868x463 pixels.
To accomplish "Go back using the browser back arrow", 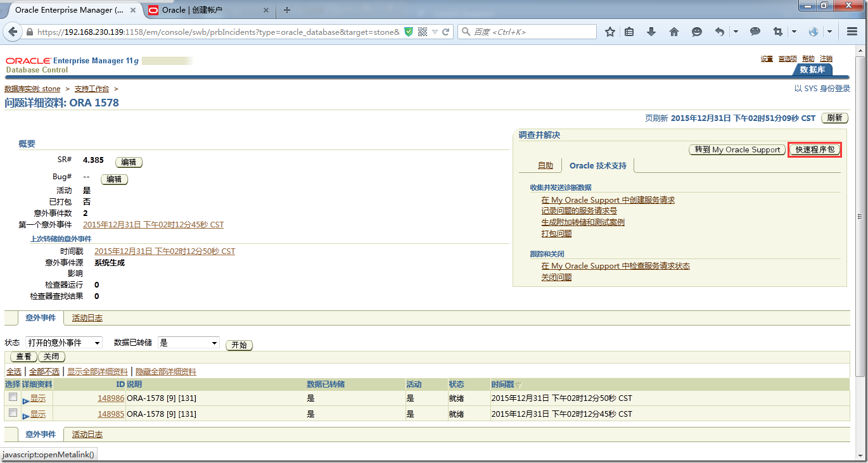I will tap(13, 32).
